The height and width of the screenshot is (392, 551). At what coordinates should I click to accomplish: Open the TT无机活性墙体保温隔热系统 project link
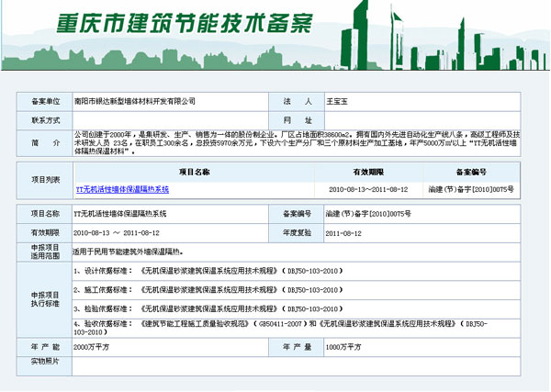[122, 189]
